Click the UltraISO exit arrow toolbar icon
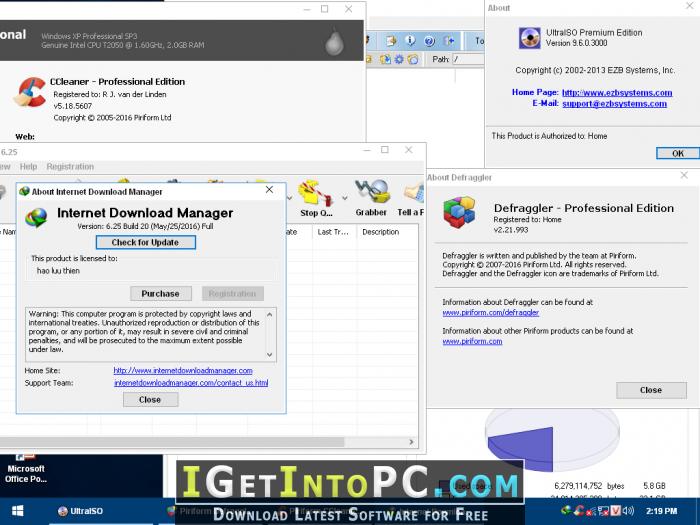 [x=449, y=41]
